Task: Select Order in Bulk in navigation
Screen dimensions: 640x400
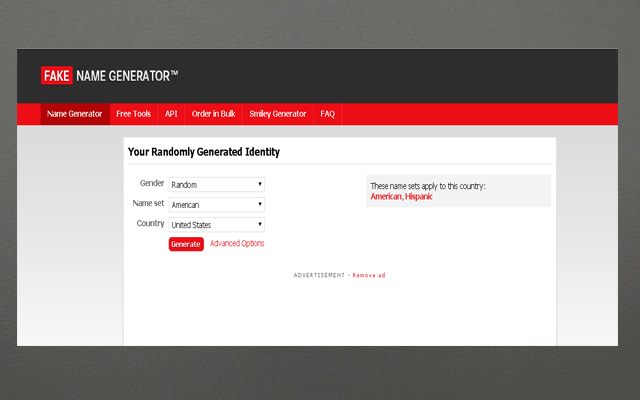Action: [x=213, y=114]
